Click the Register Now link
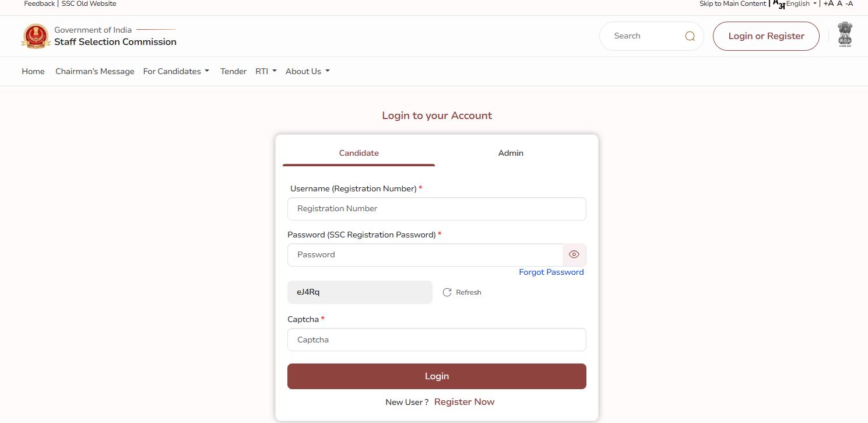This screenshot has width=868, height=423. pyautogui.click(x=464, y=402)
